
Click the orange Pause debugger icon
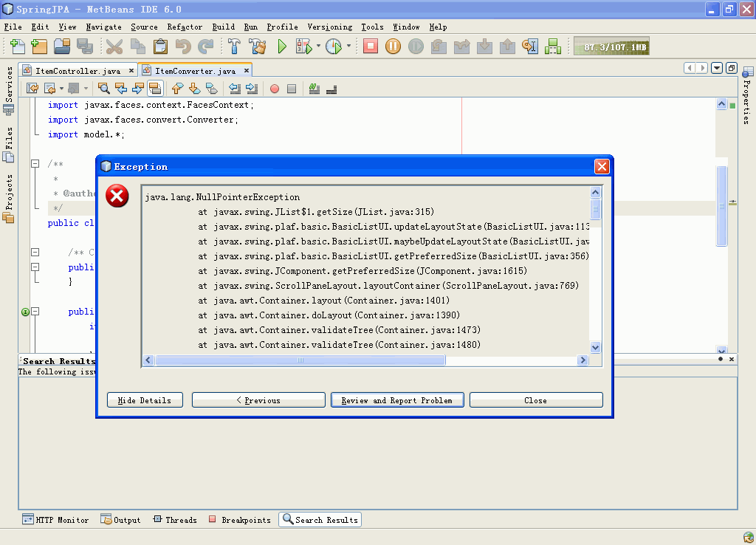point(393,47)
